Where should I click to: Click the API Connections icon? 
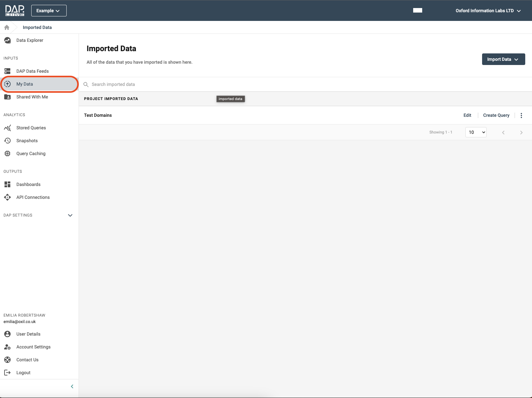tap(7, 197)
